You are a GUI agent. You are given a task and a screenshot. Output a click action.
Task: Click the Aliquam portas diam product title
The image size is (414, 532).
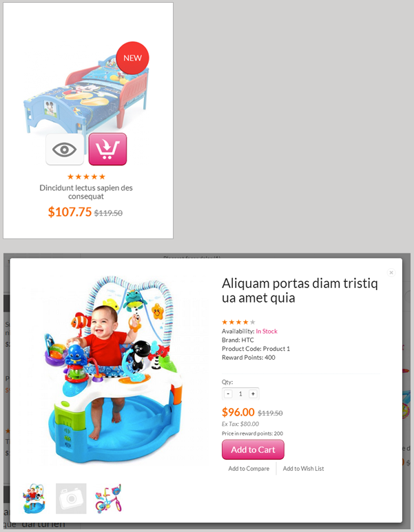click(x=300, y=290)
